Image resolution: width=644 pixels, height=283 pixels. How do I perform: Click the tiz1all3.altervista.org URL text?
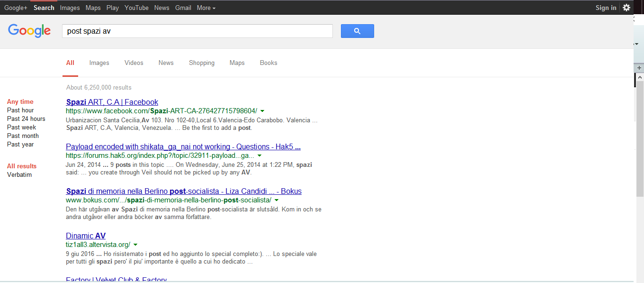(x=98, y=245)
